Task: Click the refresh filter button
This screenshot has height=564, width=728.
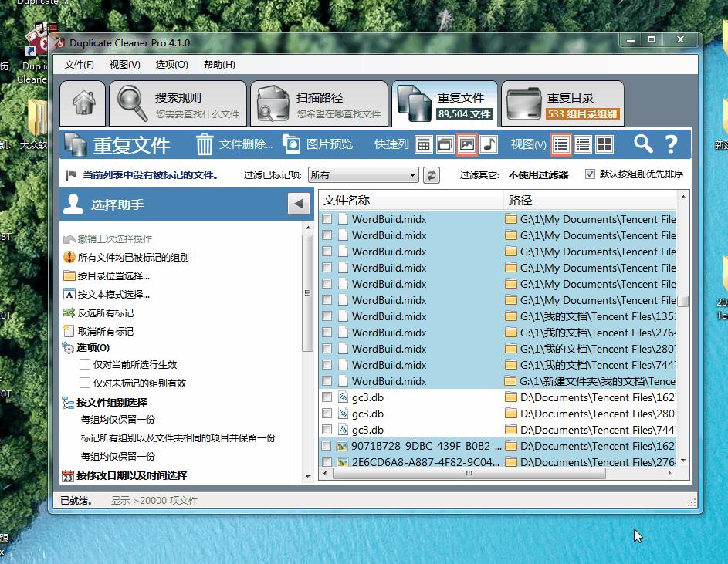Action: (432, 175)
